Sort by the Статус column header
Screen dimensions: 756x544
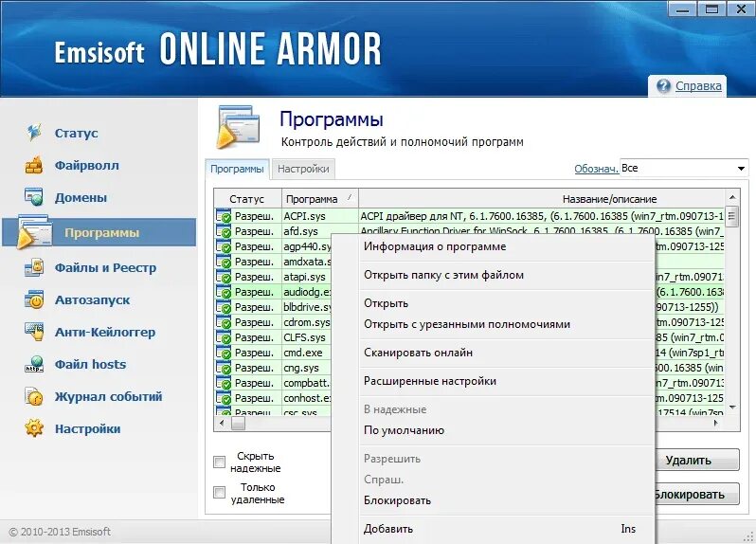tap(247, 199)
